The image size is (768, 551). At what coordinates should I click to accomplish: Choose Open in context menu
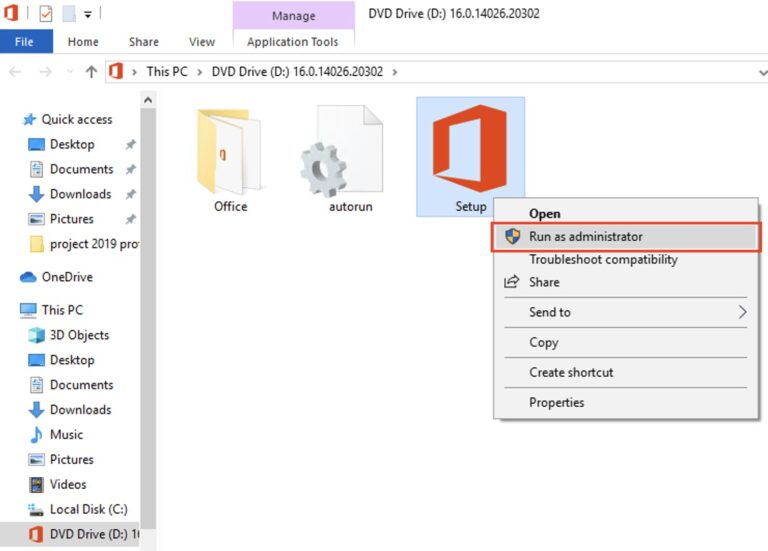pos(625,214)
